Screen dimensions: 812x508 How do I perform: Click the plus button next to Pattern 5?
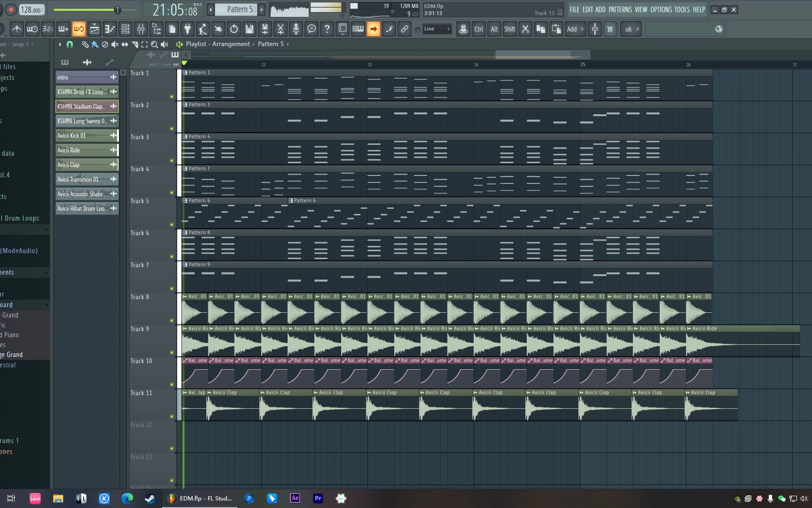pos(262,9)
